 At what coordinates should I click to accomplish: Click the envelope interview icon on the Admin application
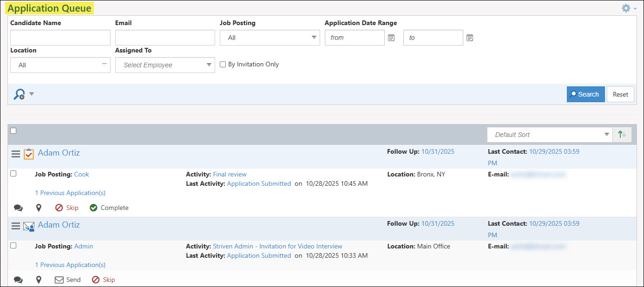(x=29, y=226)
